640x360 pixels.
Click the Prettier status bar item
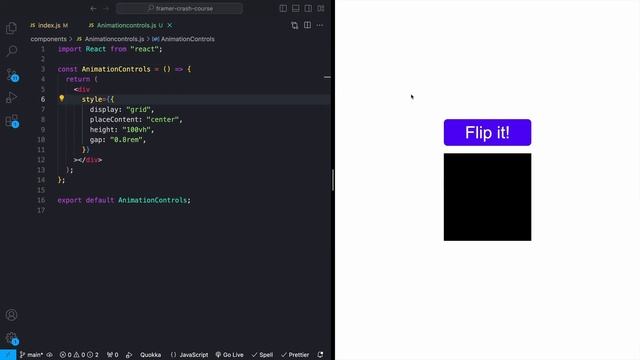(x=295, y=355)
